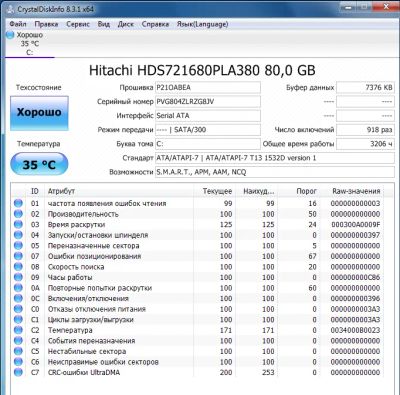The width and height of the screenshot is (400, 395).
Task: Select 'Неисправимые ошибки секторов' attribute text
Action: [x=103, y=362]
